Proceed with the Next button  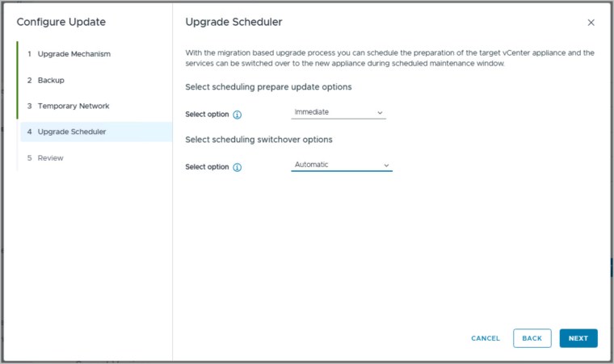pyautogui.click(x=578, y=338)
